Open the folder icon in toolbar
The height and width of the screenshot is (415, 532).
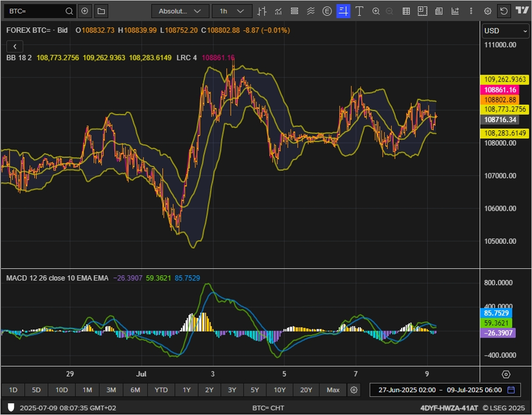point(101,11)
